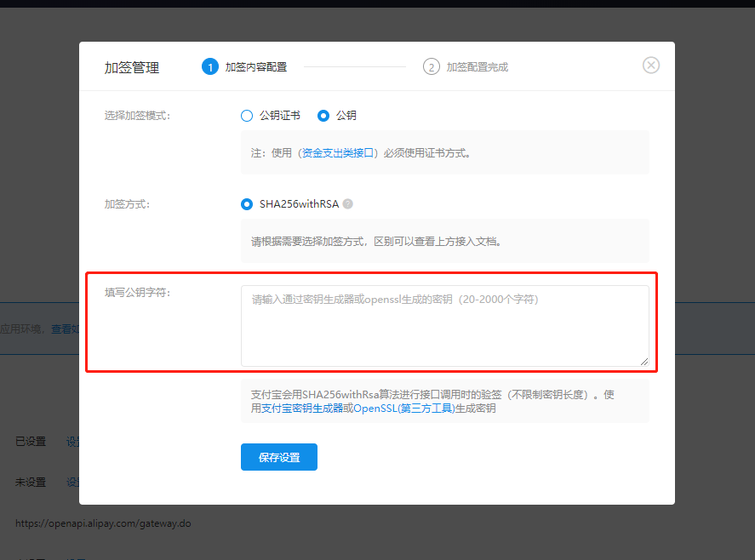Click the step 1 circle icon
Screen dimensions: 755x560
coord(210,66)
